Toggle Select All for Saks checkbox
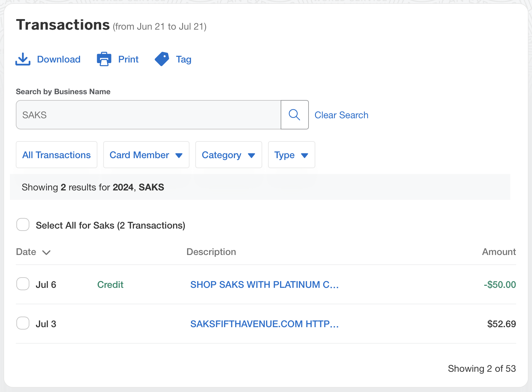 pos(23,225)
